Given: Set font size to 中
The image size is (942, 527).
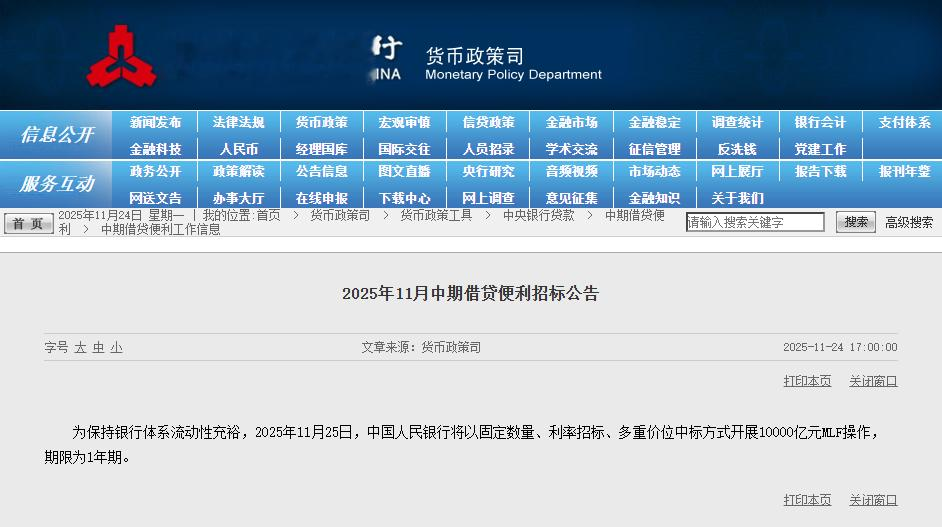Looking at the screenshot, I should click(x=99, y=347).
